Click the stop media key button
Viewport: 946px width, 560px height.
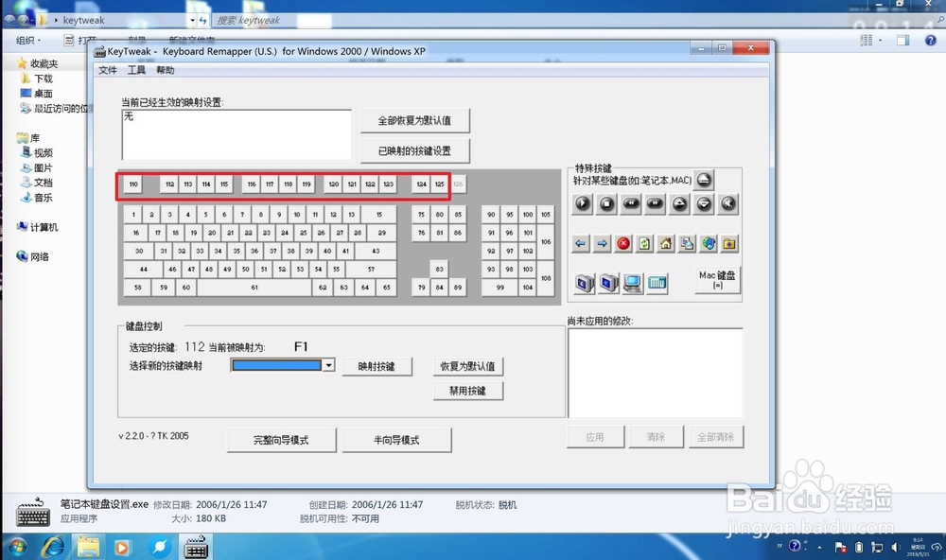[x=606, y=204]
